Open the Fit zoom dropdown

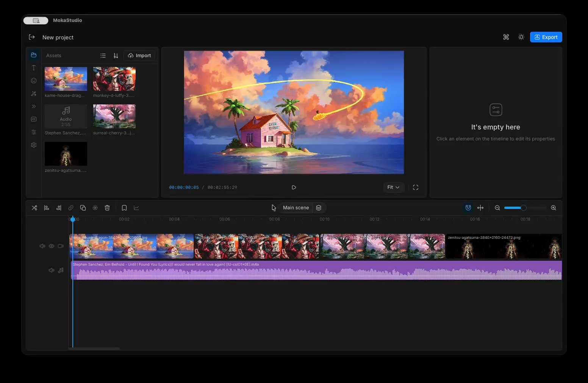(394, 187)
